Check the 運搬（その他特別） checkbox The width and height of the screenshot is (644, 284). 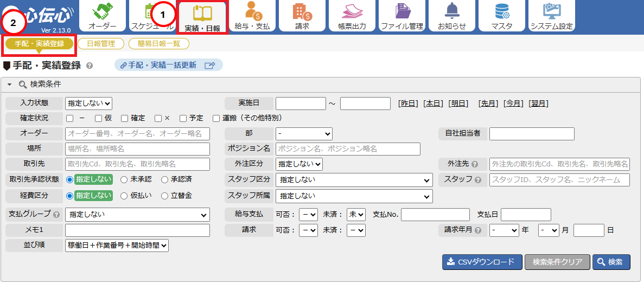[x=216, y=118]
